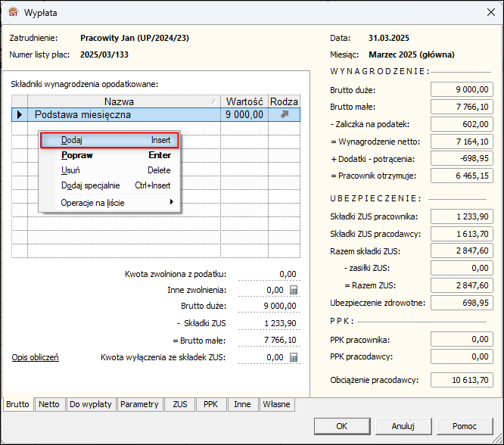Switch to the Netto tab
The image size is (504, 445).
(x=49, y=405)
